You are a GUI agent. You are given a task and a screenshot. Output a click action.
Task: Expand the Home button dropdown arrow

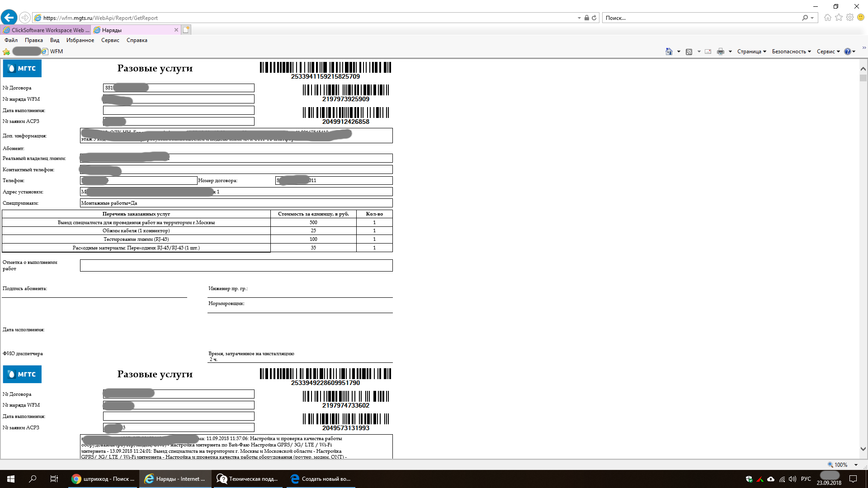point(679,52)
